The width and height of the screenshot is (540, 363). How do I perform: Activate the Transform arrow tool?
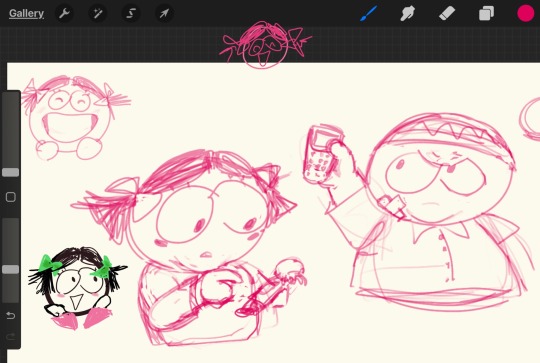coord(164,13)
